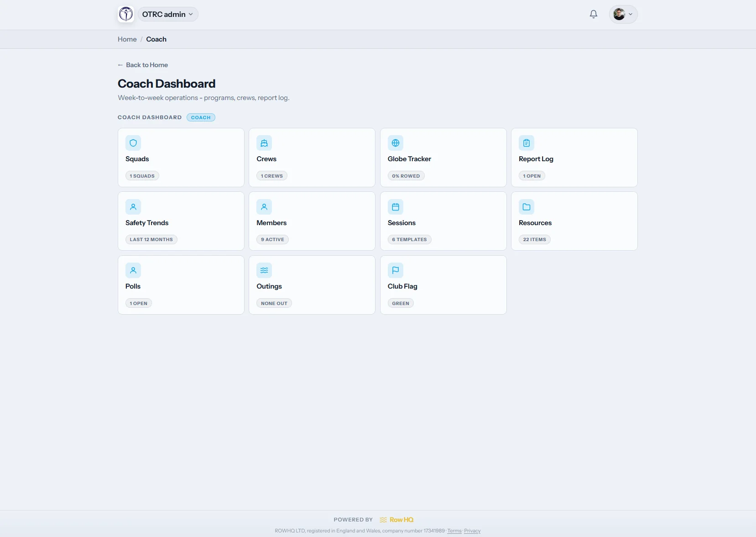Open the Members card title
Screen dimensions: 756x537
271,223
